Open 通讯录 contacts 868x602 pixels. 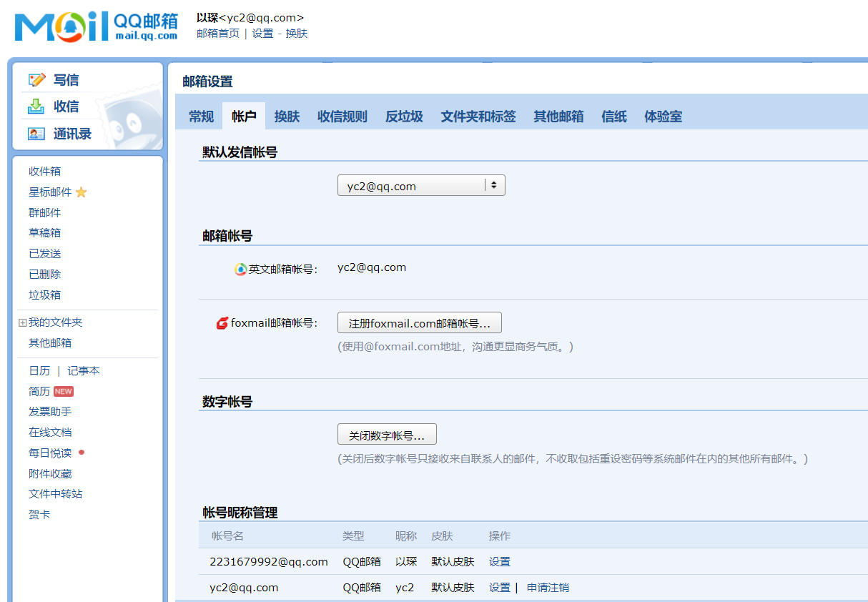tap(72, 134)
